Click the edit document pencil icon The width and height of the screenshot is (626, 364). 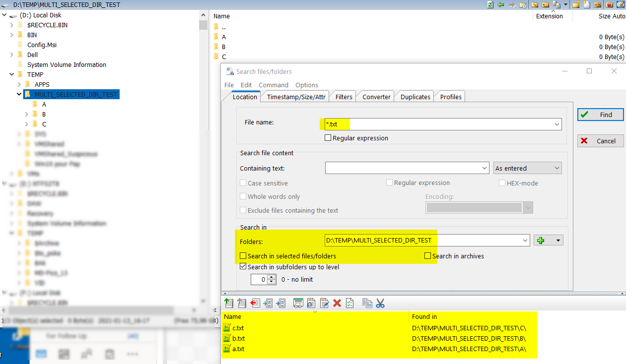coord(325,303)
